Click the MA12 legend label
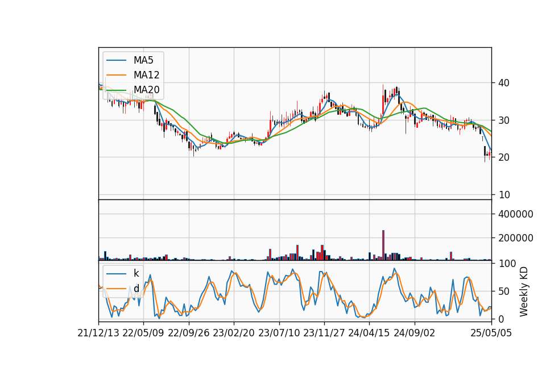 click(146, 75)
